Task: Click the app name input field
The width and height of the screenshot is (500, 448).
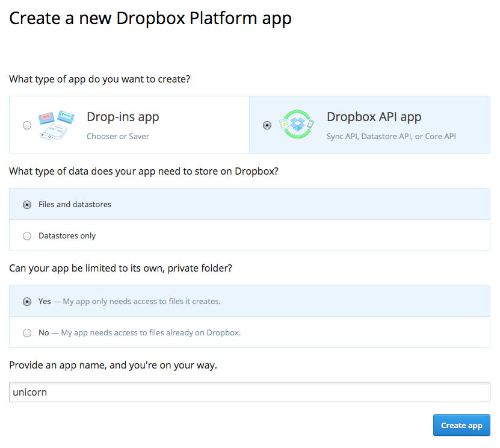Action: tap(249, 392)
